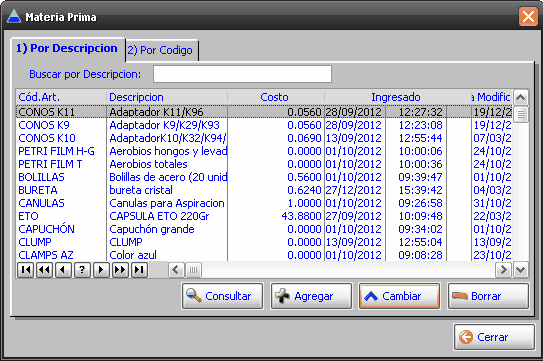
Task: Move to next record arrow button
Action: click(101, 270)
